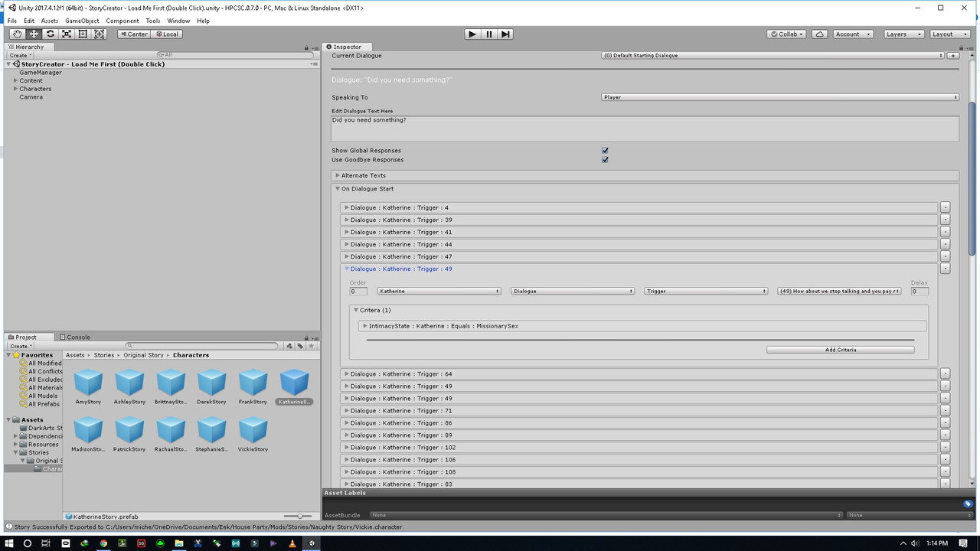Toggle Local/Global handle button

pos(166,34)
